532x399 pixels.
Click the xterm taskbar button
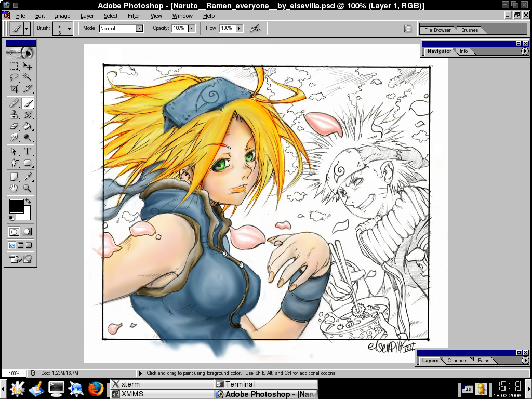162,384
